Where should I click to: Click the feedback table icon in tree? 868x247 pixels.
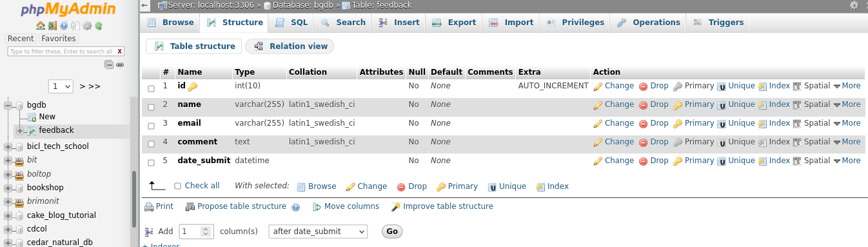coord(32,130)
